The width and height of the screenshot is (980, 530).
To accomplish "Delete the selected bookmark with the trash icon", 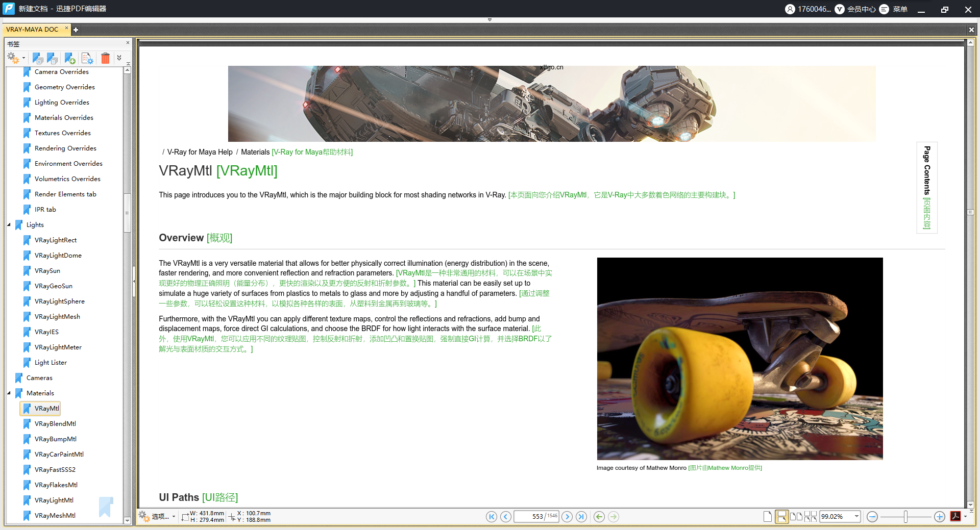I will pos(105,58).
